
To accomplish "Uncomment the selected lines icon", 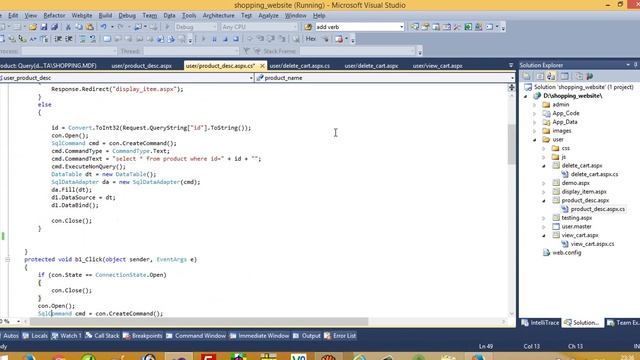I will (93, 39).
